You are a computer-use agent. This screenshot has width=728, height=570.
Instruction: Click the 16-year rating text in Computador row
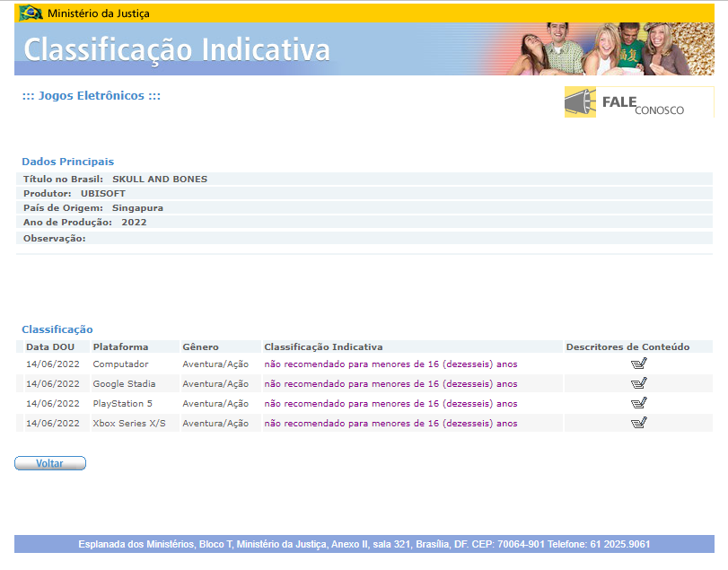(x=390, y=364)
